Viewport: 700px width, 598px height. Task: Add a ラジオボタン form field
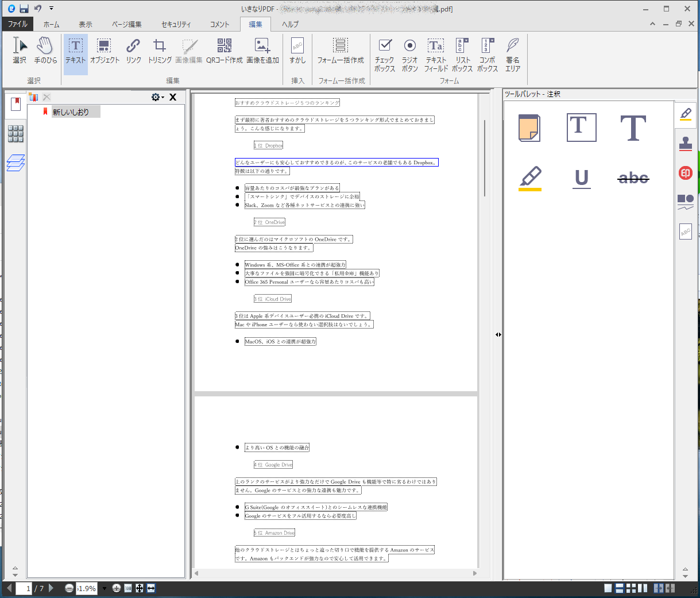click(409, 55)
